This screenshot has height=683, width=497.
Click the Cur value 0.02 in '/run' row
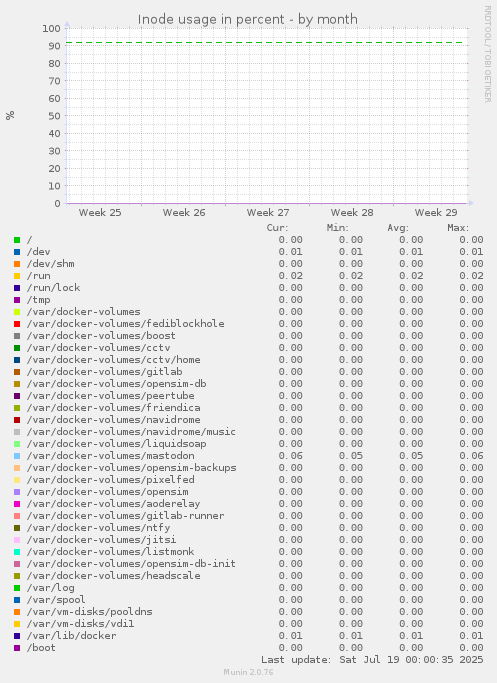tap(291, 276)
